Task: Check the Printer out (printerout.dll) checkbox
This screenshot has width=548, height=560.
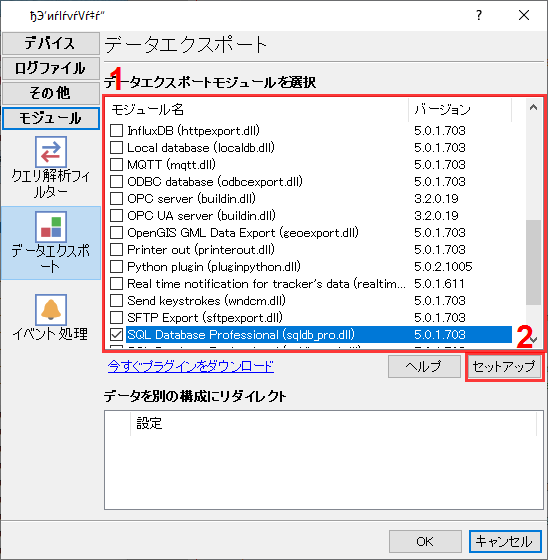Action: (116, 250)
